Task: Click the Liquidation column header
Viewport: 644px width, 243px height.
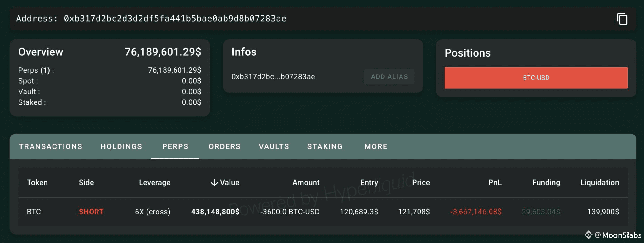Action: [x=599, y=183]
